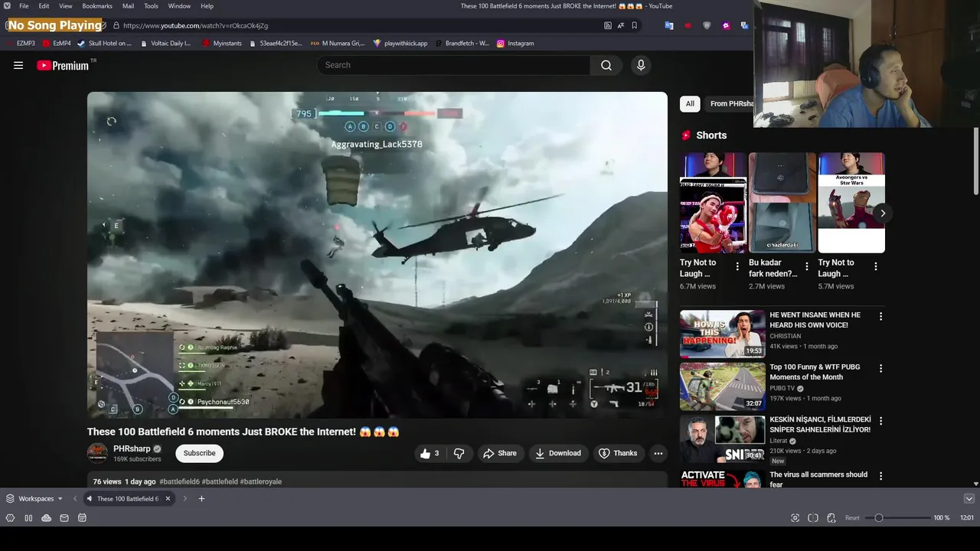Screen dimensions: 980x551
Task: Click the Share button
Action: pos(499,453)
